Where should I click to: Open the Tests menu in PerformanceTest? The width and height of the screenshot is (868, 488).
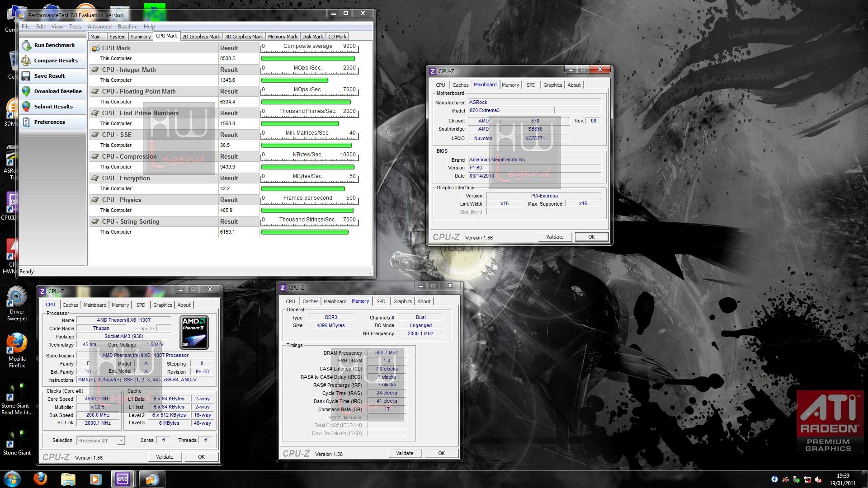coord(75,27)
